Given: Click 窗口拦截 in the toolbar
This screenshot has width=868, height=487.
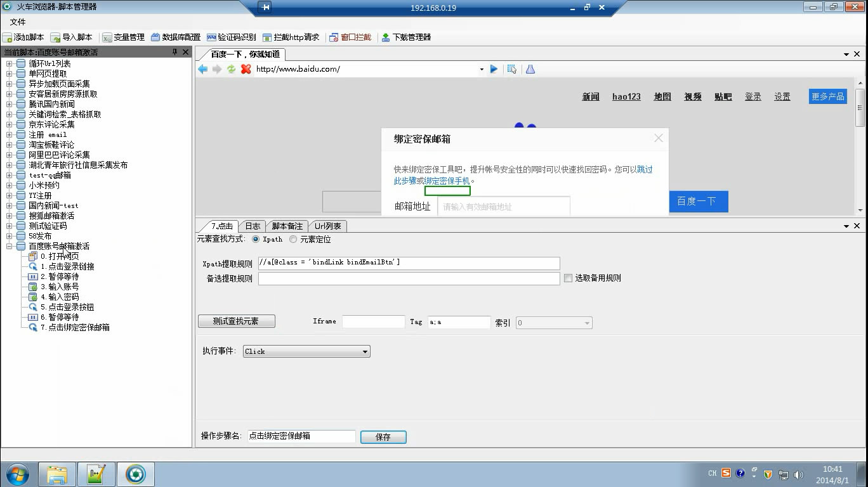Looking at the screenshot, I should tap(350, 37).
